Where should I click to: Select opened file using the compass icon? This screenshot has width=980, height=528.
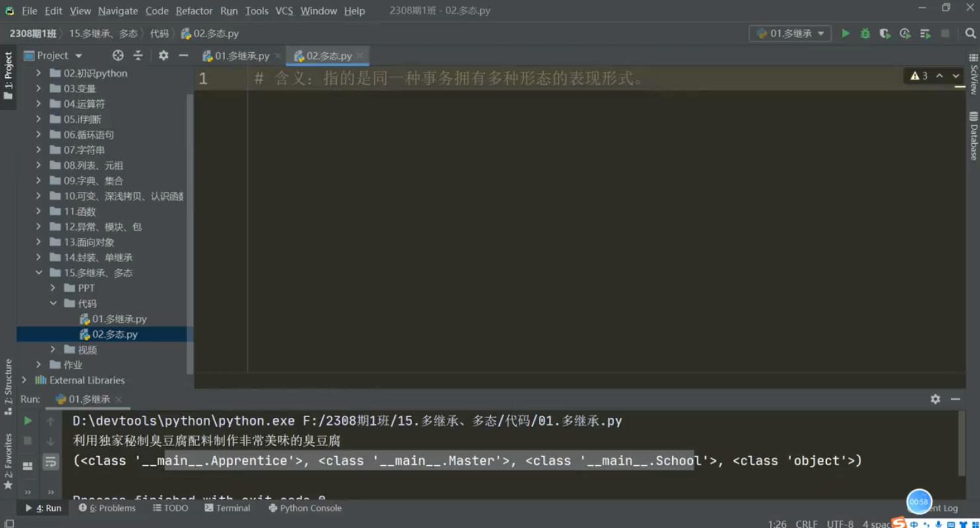coord(118,55)
